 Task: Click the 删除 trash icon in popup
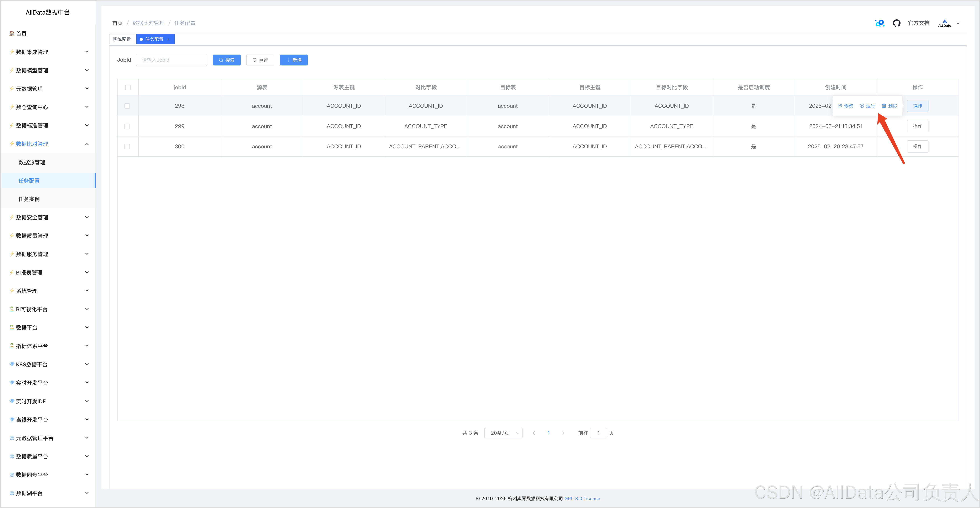pyautogui.click(x=884, y=106)
